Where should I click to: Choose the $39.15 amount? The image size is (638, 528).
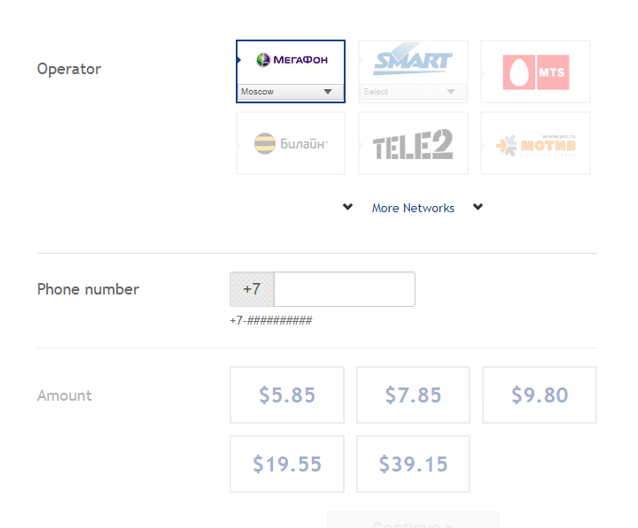413,464
